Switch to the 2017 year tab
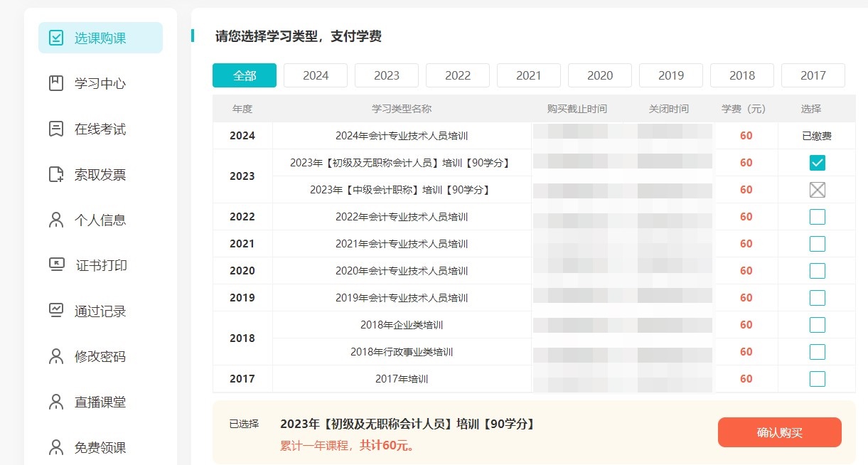The width and height of the screenshot is (868, 465). point(813,75)
